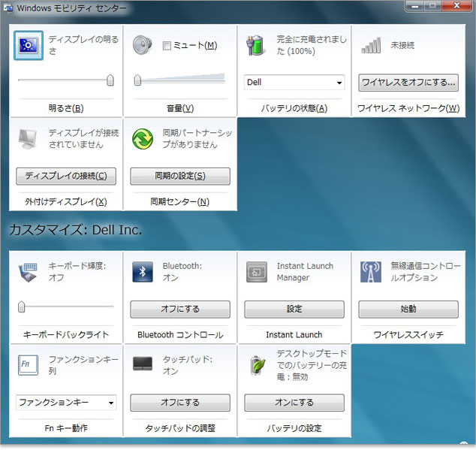Click the Bluetooth icon

point(143,272)
